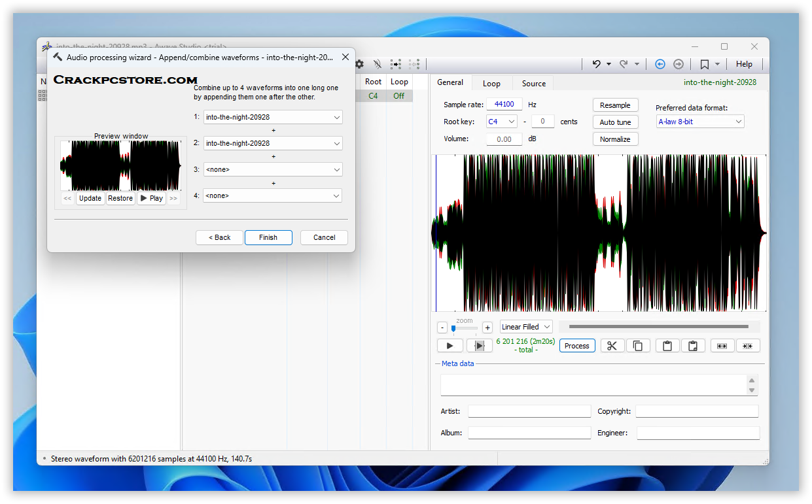The width and height of the screenshot is (812, 504).
Task: Open the Linear Filled display dropdown
Action: tap(526, 327)
